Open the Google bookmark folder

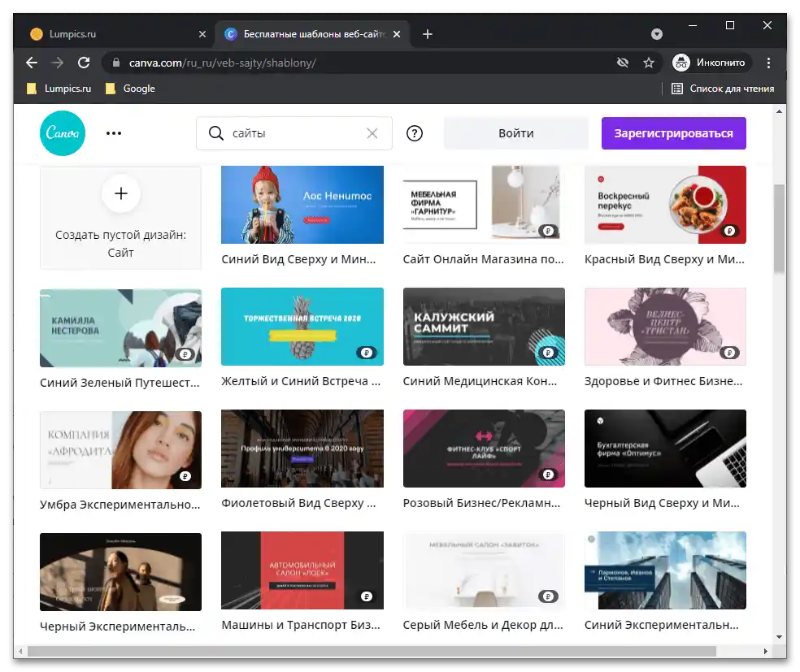point(130,89)
